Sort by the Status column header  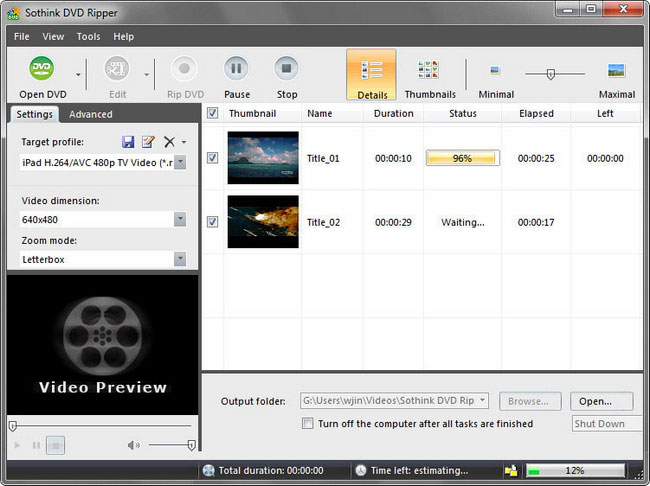point(463,113)
